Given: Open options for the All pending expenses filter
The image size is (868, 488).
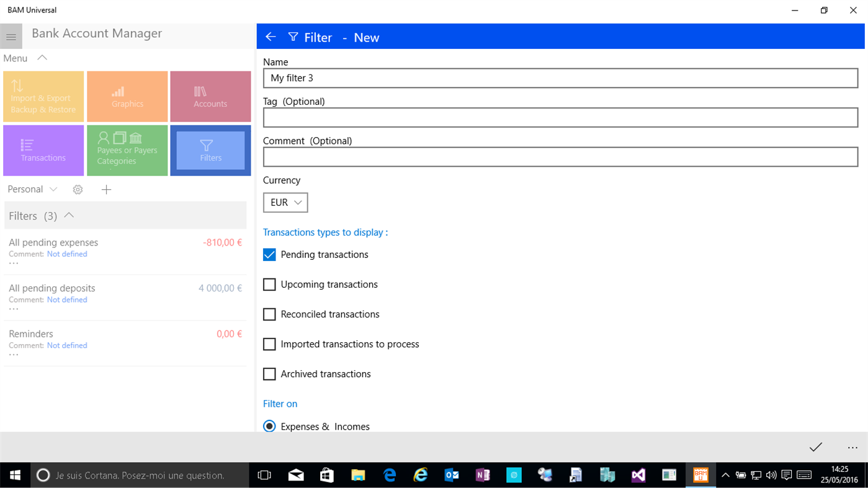Looking at the screenshot, I should click(14, 264).
